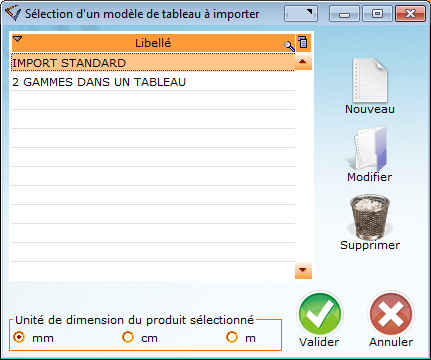Click the Supprimer trash bin icon
The height and width of the screenshot is (360, 431).
pyautogui.click(x=370, y=216)
